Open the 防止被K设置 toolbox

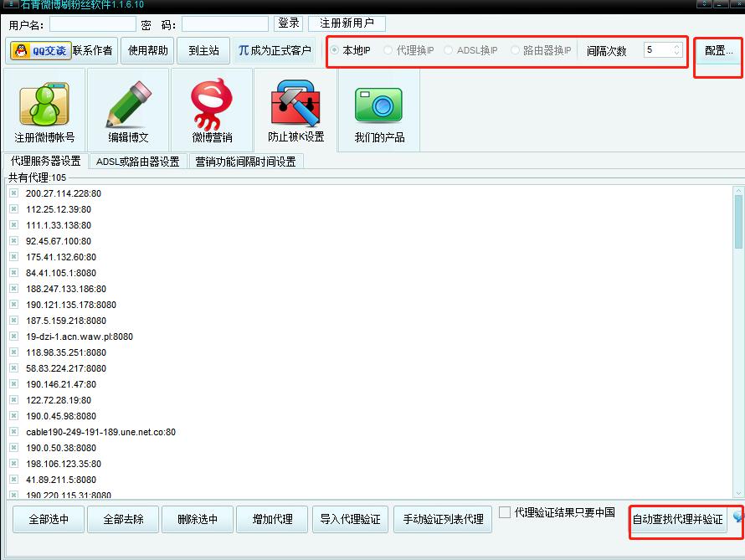point(295,110)
